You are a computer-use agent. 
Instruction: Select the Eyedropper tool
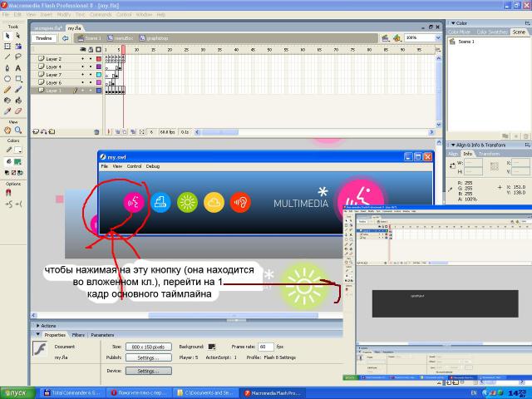click(7, 111)
